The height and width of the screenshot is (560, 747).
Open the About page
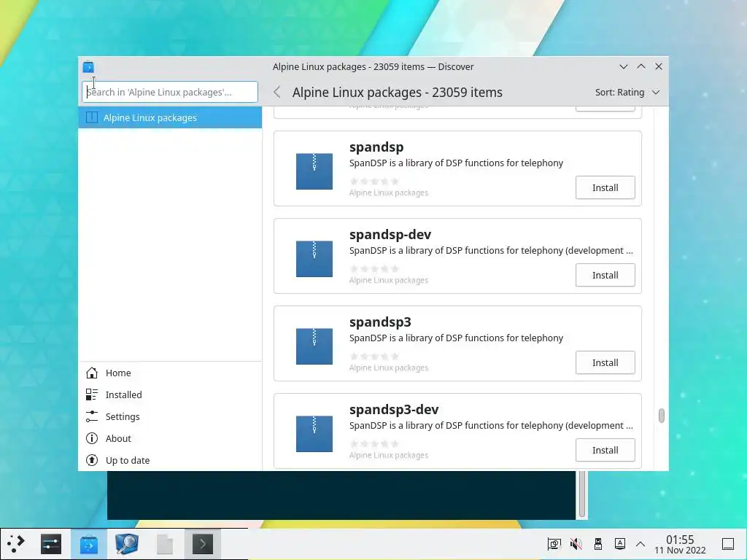[170, 438]
